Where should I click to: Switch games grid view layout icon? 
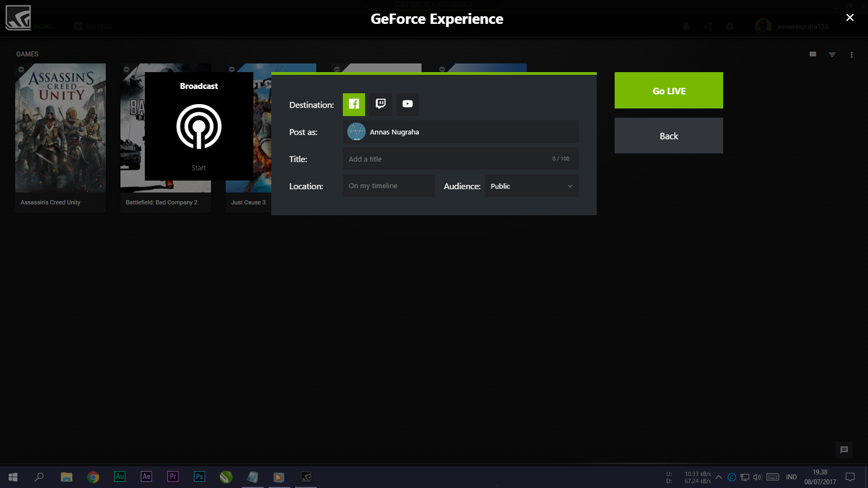(x=813, y=54)
